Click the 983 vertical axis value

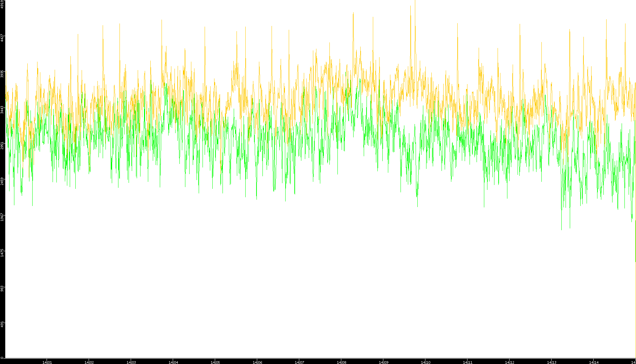click(x=2, y=289)
